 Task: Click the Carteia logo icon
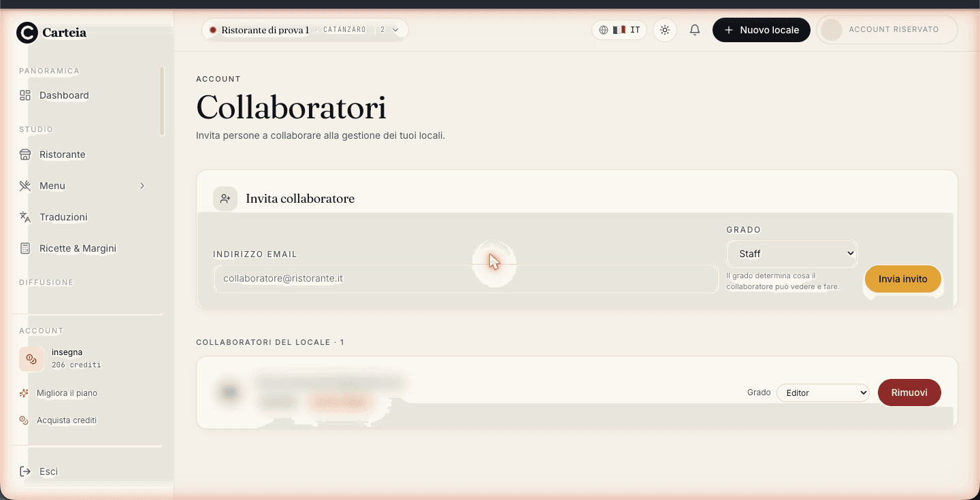point(27,33)
